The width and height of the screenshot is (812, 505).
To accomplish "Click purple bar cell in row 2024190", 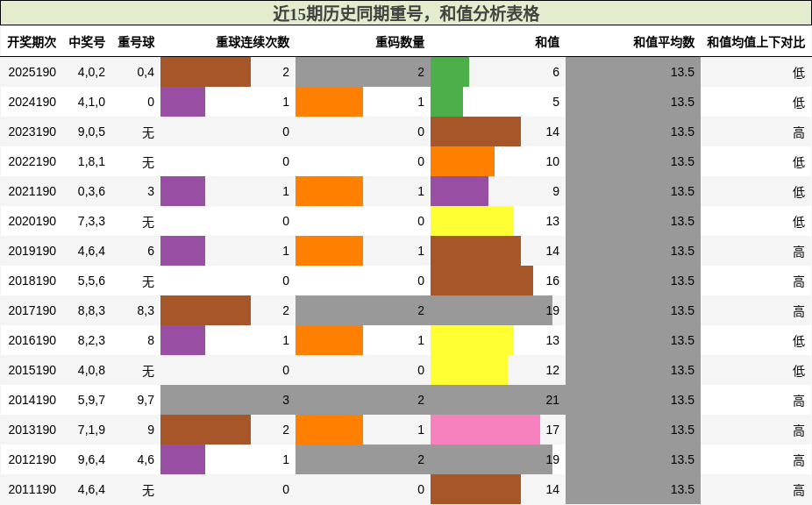I will click(182, 102).
